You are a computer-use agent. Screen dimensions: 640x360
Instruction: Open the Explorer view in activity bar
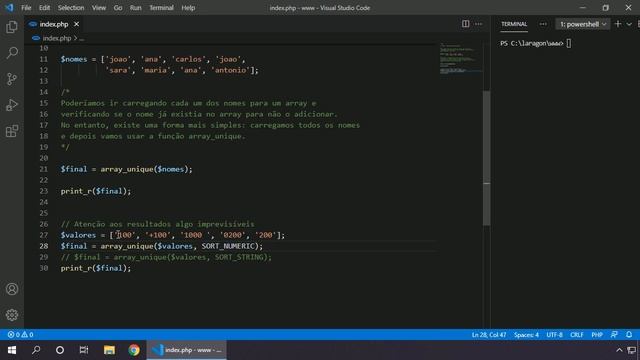coord(12,27)
